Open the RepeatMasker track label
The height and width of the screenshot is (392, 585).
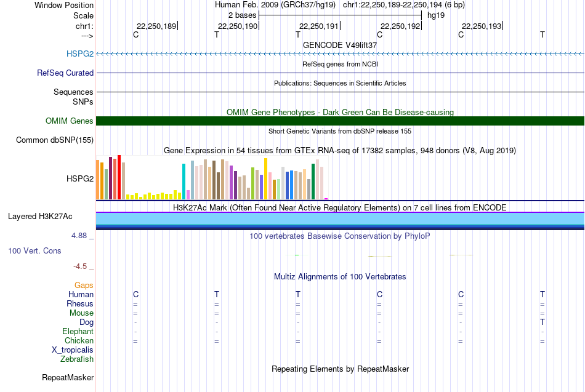[x=68, y=377]
